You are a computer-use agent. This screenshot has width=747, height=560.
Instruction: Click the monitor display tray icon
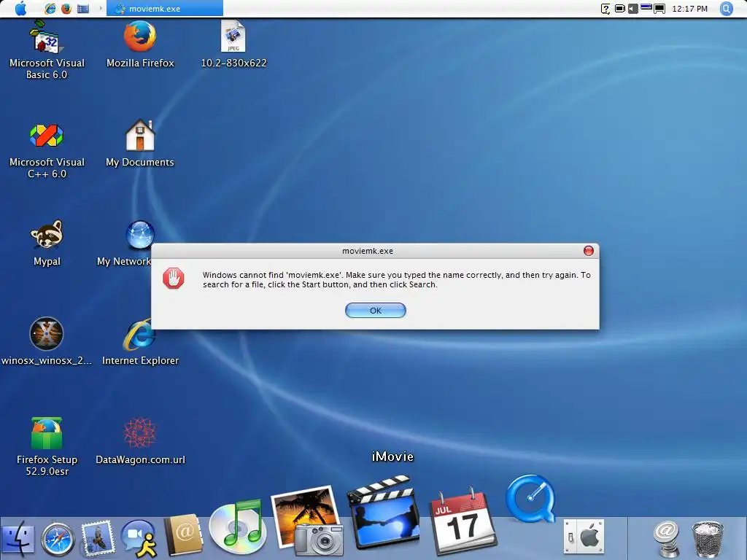pyautogui.click(x=659, y=9)
